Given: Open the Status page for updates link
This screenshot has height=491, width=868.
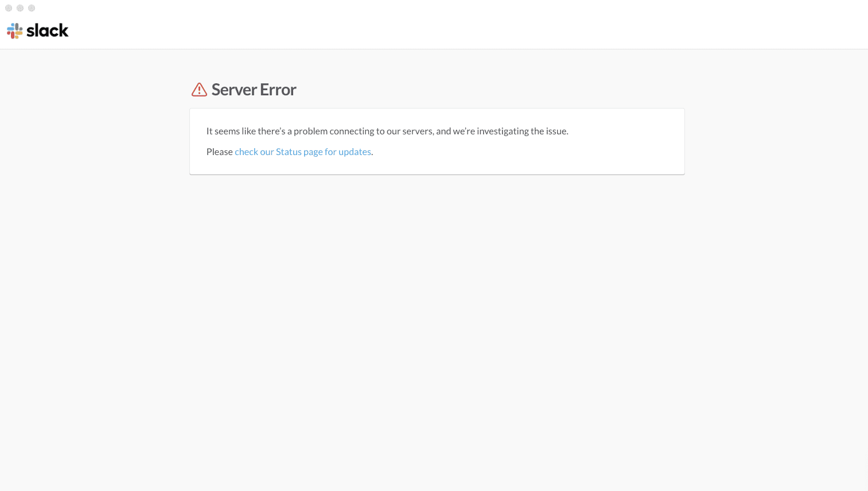Looking at the screenshot, I should [303, 152].
